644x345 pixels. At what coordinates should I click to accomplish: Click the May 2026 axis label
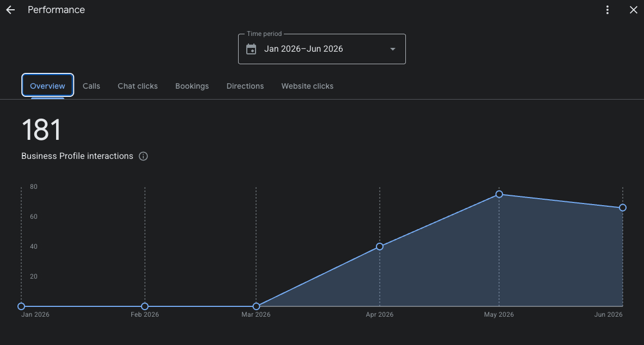coord(499,315)
